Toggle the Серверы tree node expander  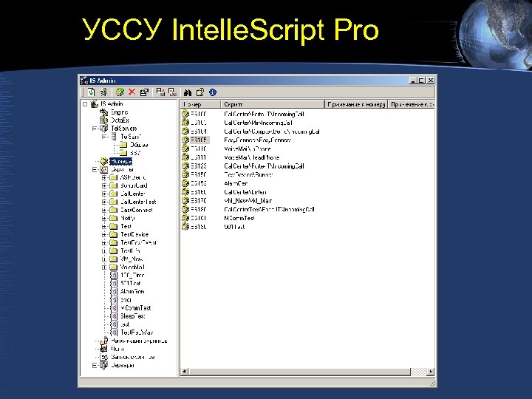tap(95, 366)
